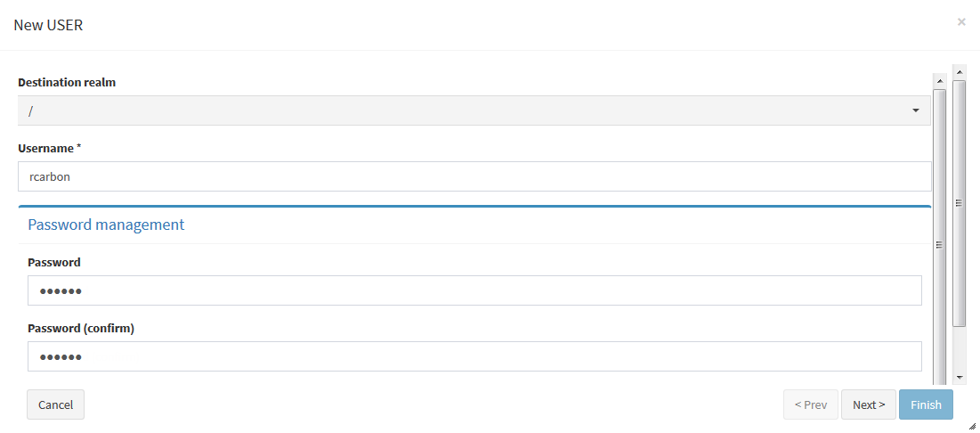
Task: Click the Destination realm label
Action: pos(67,82)
